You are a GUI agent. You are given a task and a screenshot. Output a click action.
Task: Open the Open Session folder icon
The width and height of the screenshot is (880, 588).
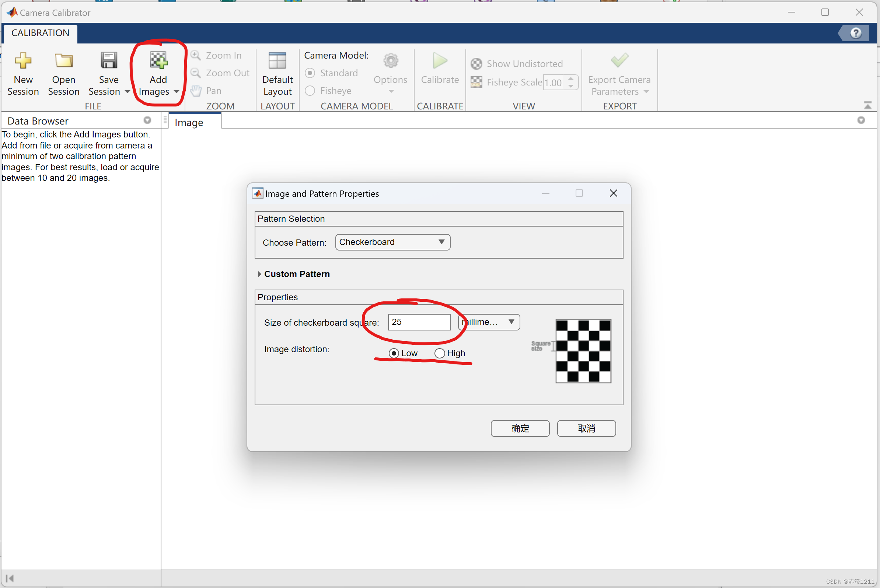click(x=63, y=60)
